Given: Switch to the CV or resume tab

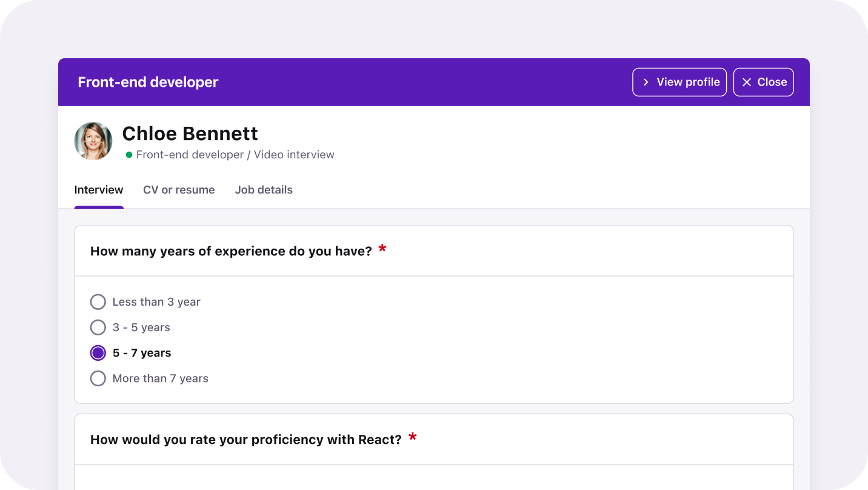Looking at the screenshot, I should tap(179, 190).
